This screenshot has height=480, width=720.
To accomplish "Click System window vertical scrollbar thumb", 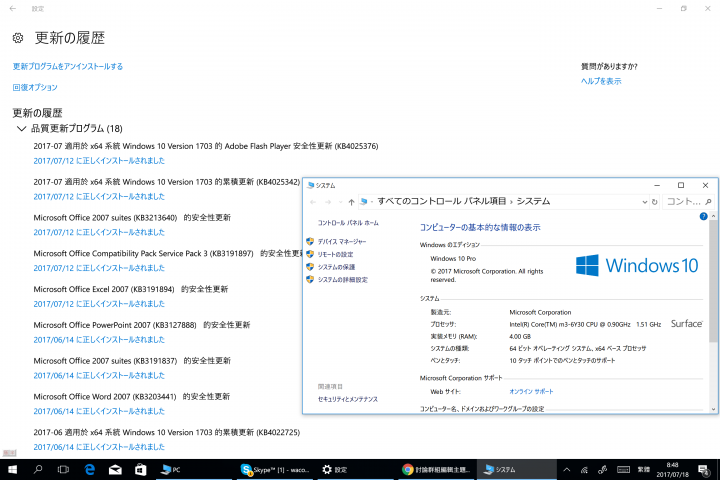I will 713,281.
